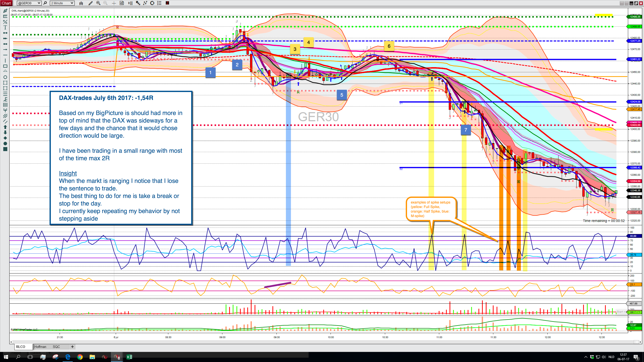Open Windows taskbar search

(18, 357)
